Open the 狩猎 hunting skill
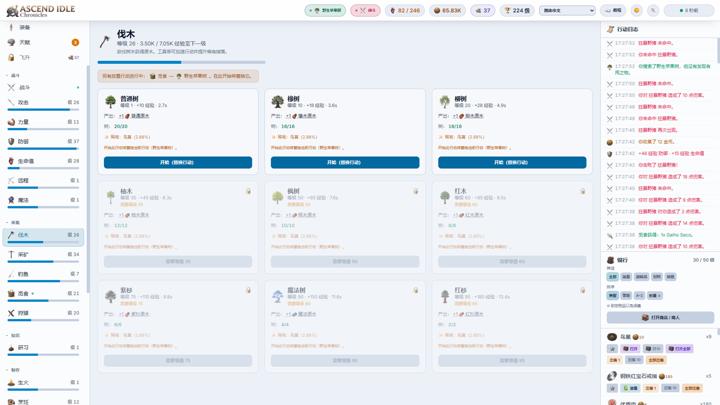This screenshot has width=720, height=405. tap(43, 313)
